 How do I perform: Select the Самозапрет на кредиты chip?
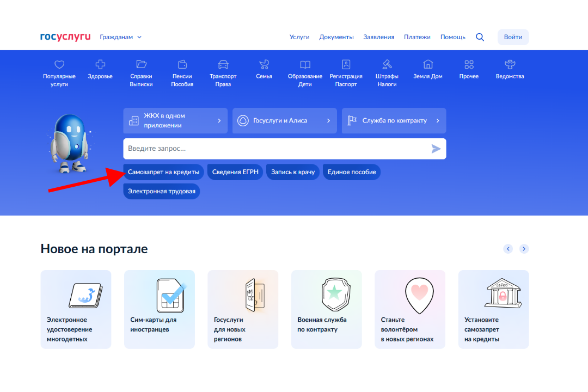[x=163, y=172]
